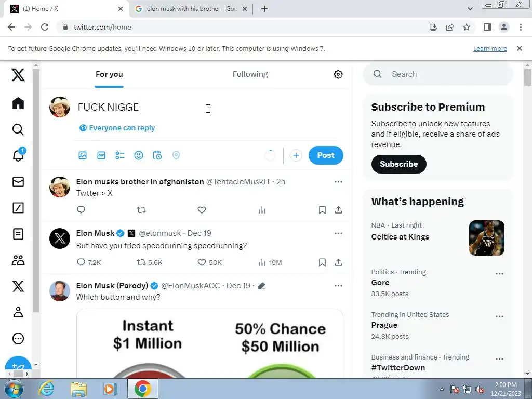This screenshot has height=399, width=532.
Task: Open more options for TentacleMuskII post
Action: coord(338,182)
